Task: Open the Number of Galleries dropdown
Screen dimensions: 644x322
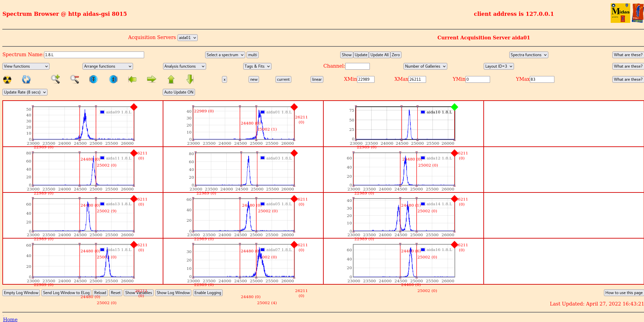Action: pyautogui.click(x=425, y=66)
